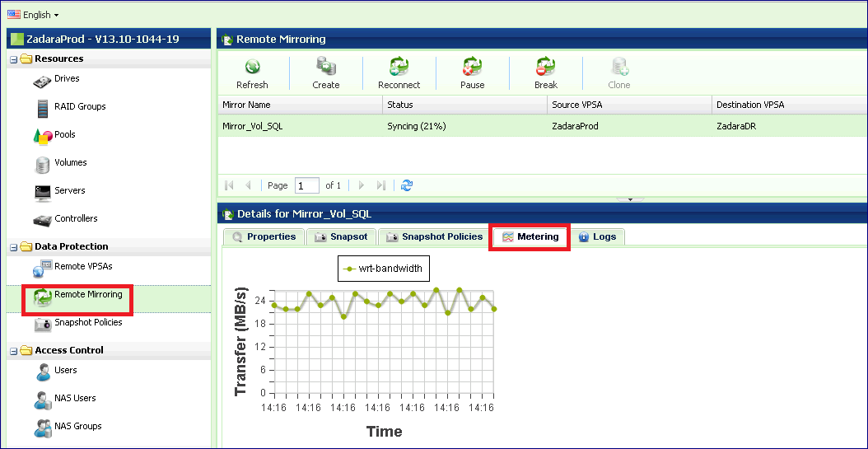Sort by Source VPSA column
Screen dimensions: 868x449
(629, 105)
